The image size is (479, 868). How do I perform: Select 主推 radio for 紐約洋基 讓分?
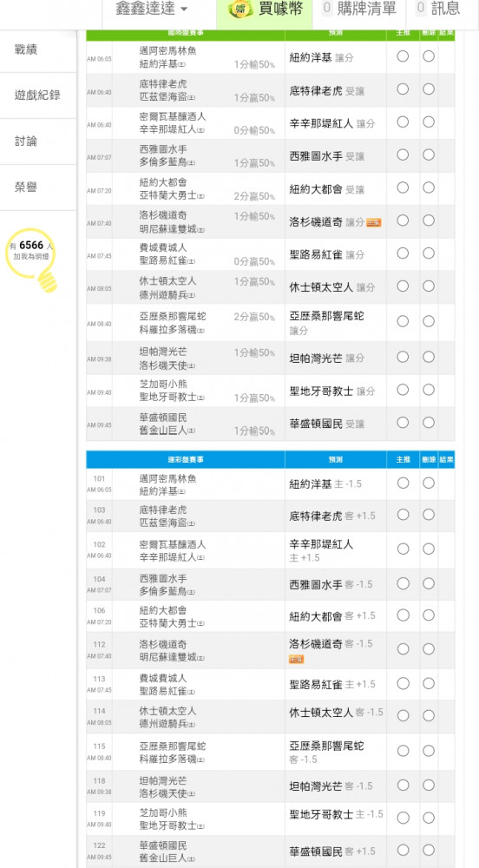click(403, 56)
